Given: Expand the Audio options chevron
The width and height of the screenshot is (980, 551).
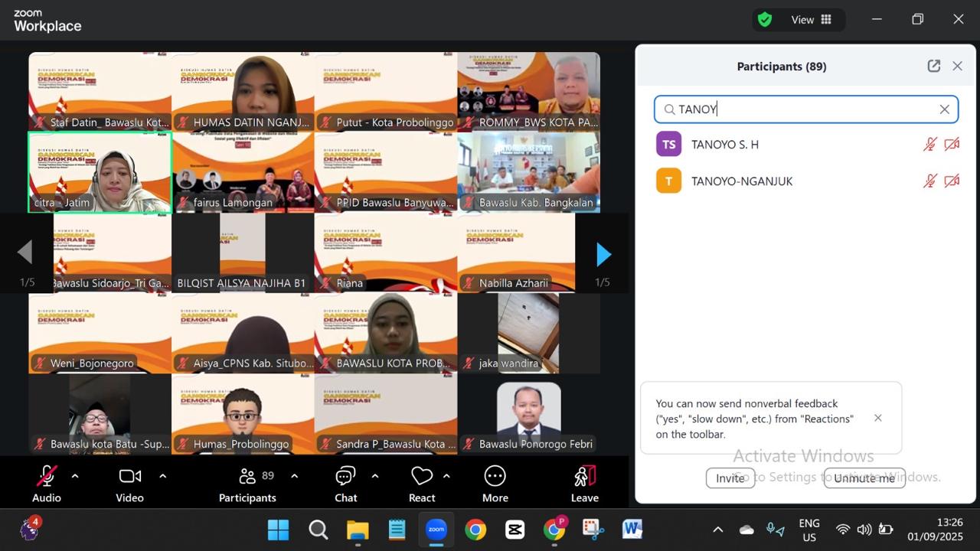Looking at the screenshot, I should pyautogui.click(x=75, y=476).
